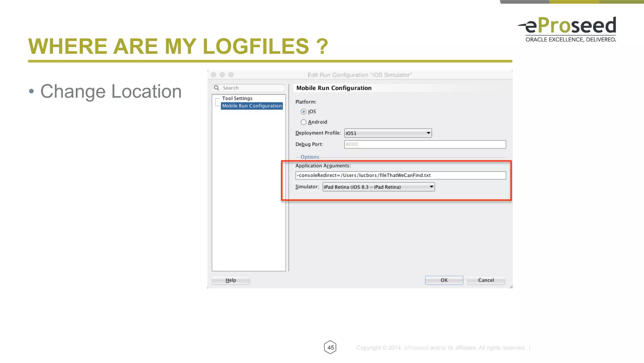Click the Mobile Run Configuration heading
This screenshot has height=363, width=644.
coord(334,88)
